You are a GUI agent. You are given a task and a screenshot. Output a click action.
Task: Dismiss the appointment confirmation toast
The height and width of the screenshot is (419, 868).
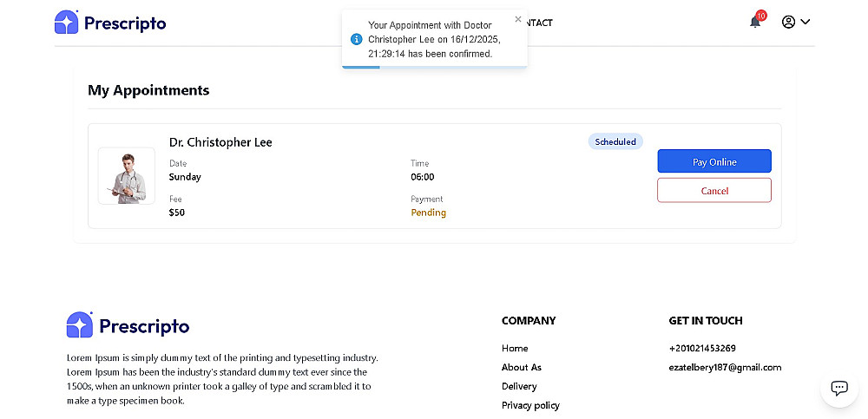518,19
